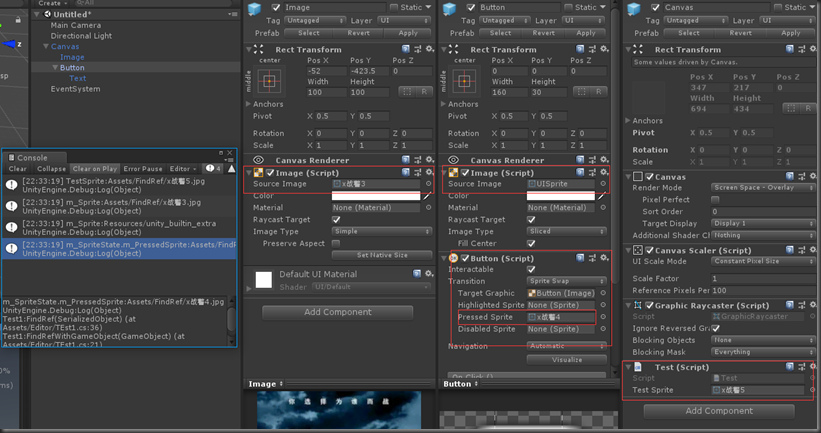Image resolution: width=821 pixels, height=433 pixels.
Task: Pick object for Pressed Sprite field
Action: point(603,317)
